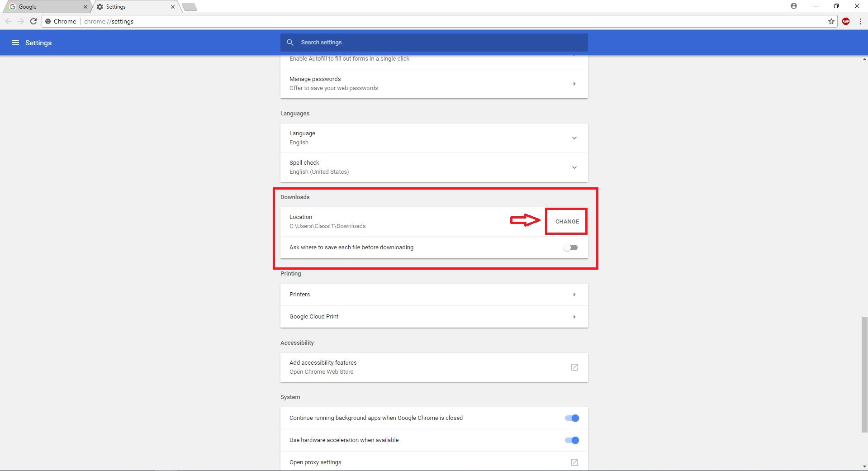Expand the Language section chevron
Viewport: 868px width, 471px height.
574,138
